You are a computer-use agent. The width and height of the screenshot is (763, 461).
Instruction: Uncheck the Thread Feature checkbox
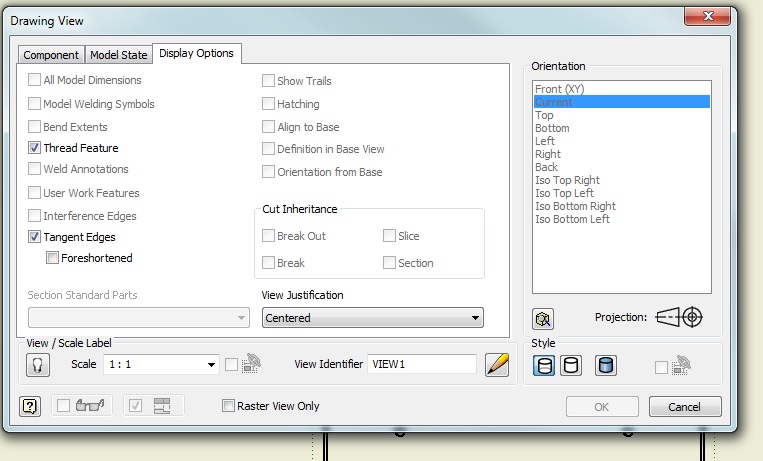pos(34,148)
